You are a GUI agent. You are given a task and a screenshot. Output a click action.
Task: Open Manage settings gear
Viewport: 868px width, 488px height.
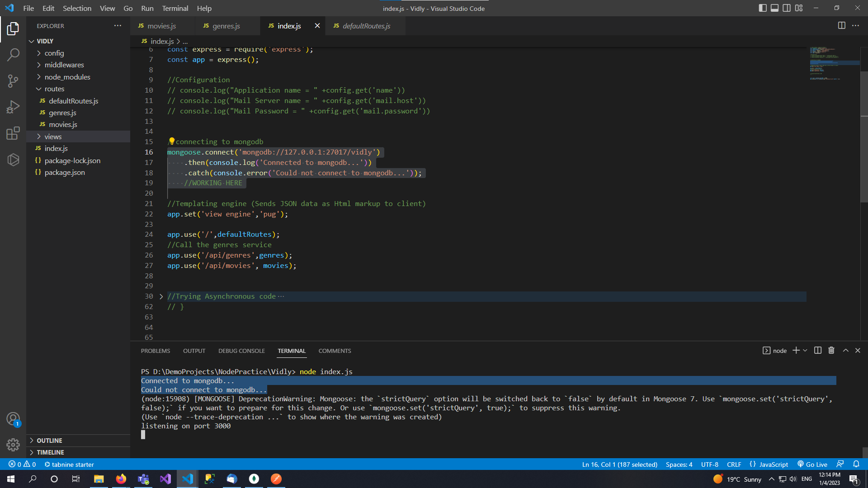click(13, 445)
